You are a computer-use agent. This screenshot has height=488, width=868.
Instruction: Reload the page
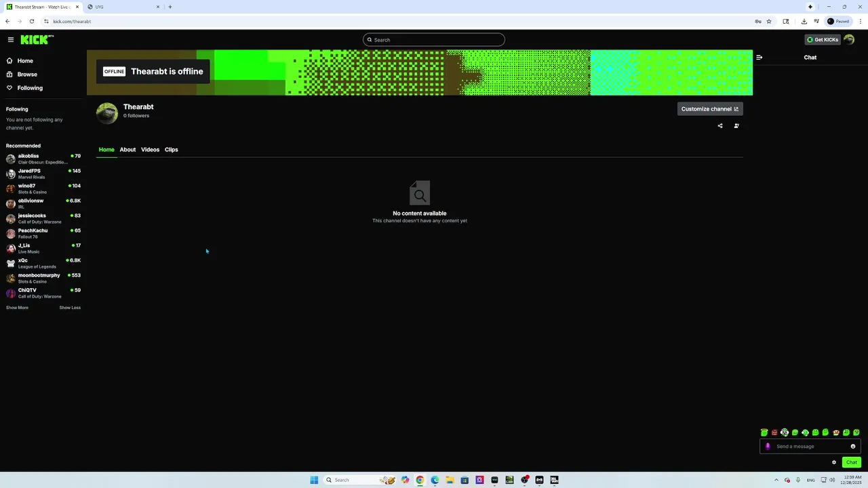click(x=31, y=21)
